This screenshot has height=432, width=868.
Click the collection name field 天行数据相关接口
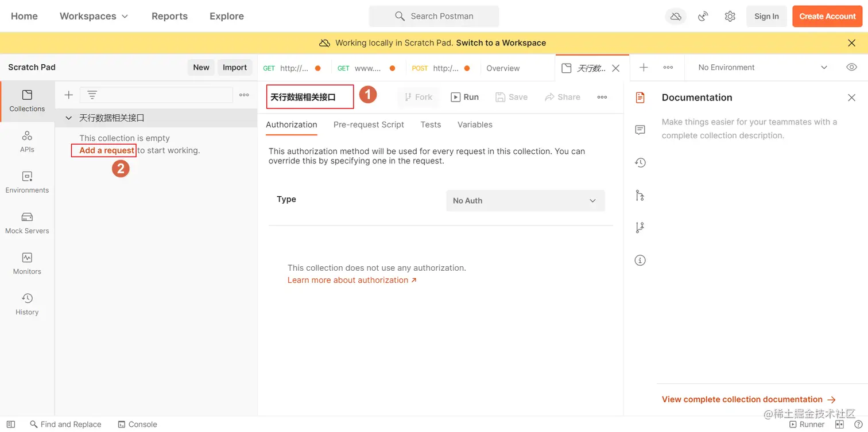click(310, 97)
